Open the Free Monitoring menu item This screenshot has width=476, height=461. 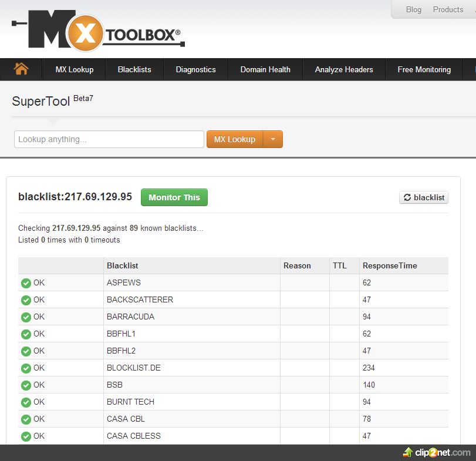[x=424, y=69]
